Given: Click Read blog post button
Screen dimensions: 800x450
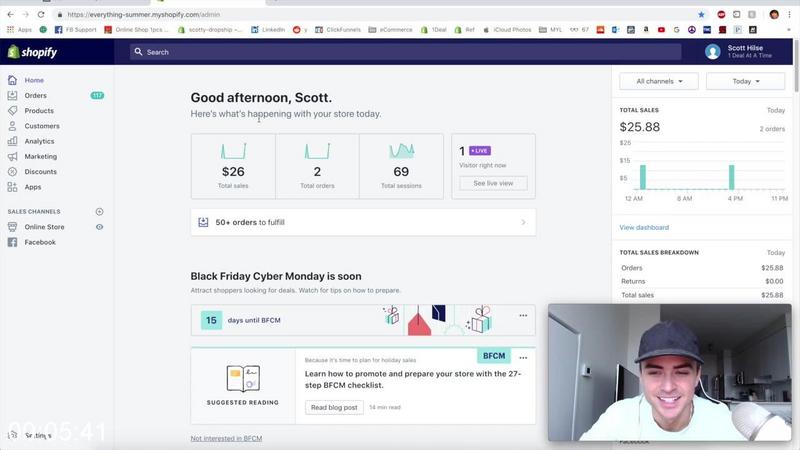Looking at the screenshot, I should tap(334, 407).
